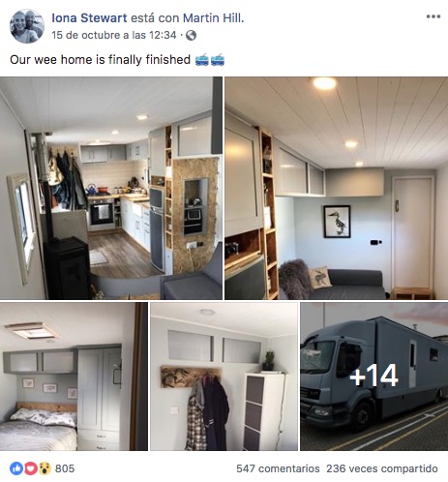Click the blue Like reaction icon

(16, 468)
